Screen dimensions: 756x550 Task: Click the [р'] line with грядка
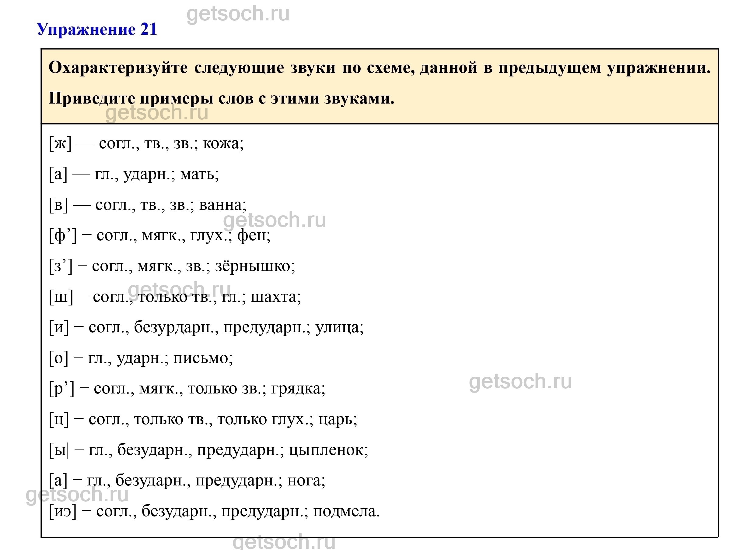(x=187, y=389)
